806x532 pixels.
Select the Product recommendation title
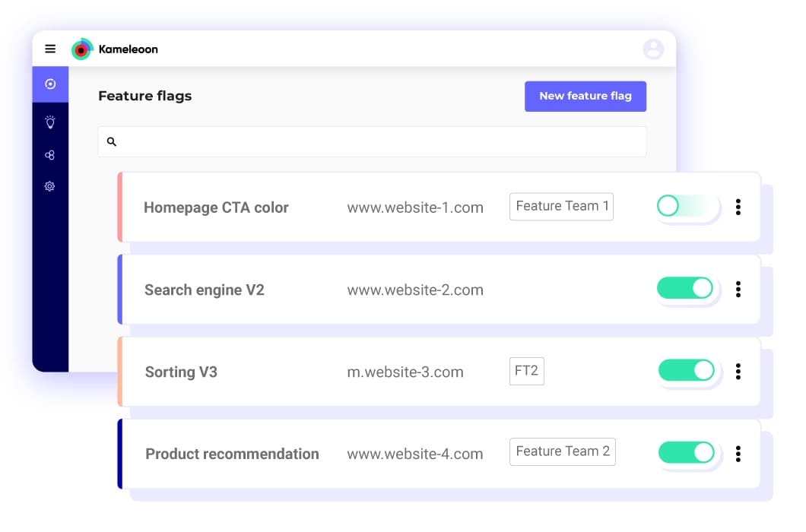point(233,454)
